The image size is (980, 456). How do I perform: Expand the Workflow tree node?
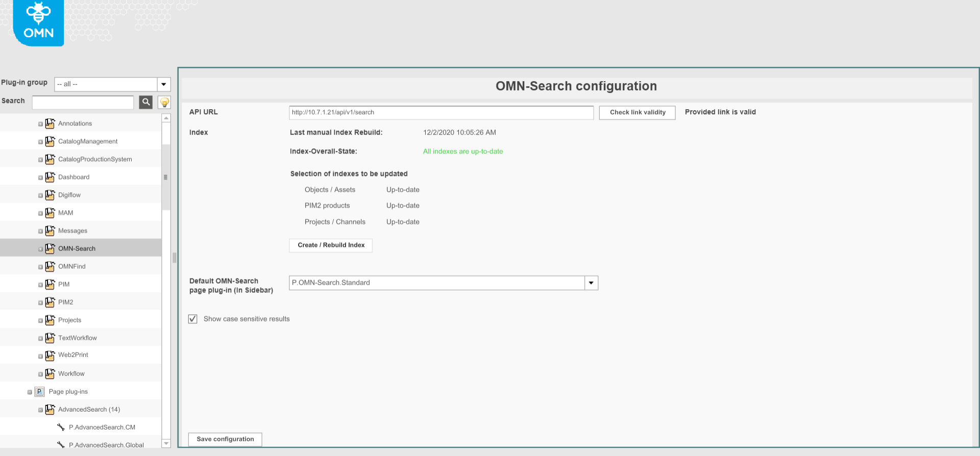coord(40,374)
